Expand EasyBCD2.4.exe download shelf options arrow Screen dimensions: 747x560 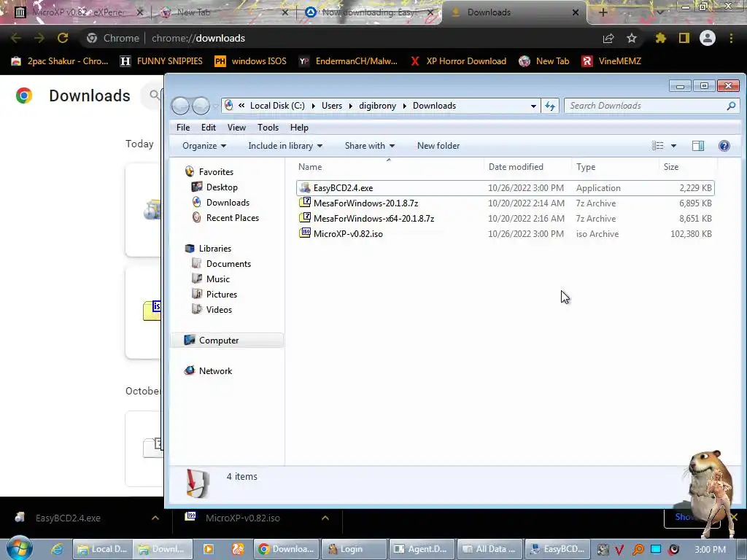tap(155, 518)
